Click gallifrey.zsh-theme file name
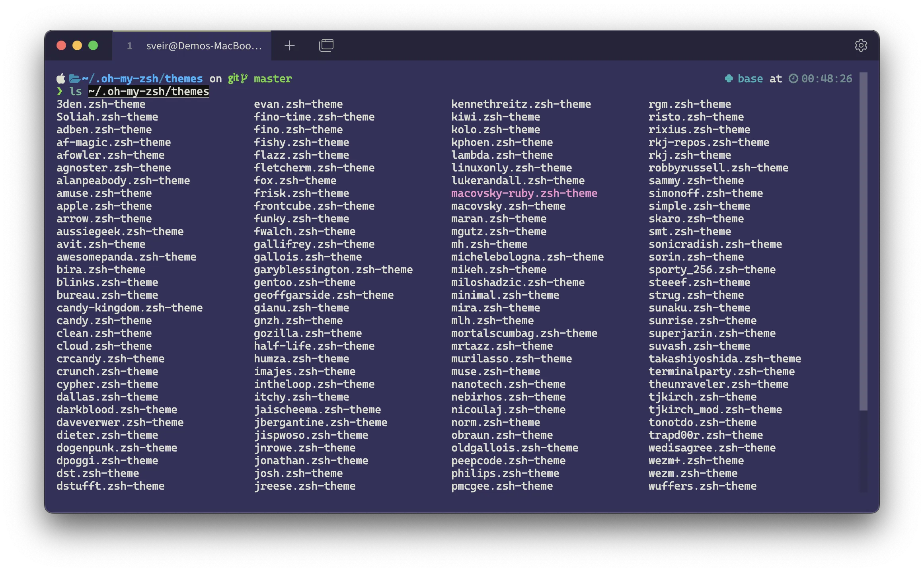 314,244
